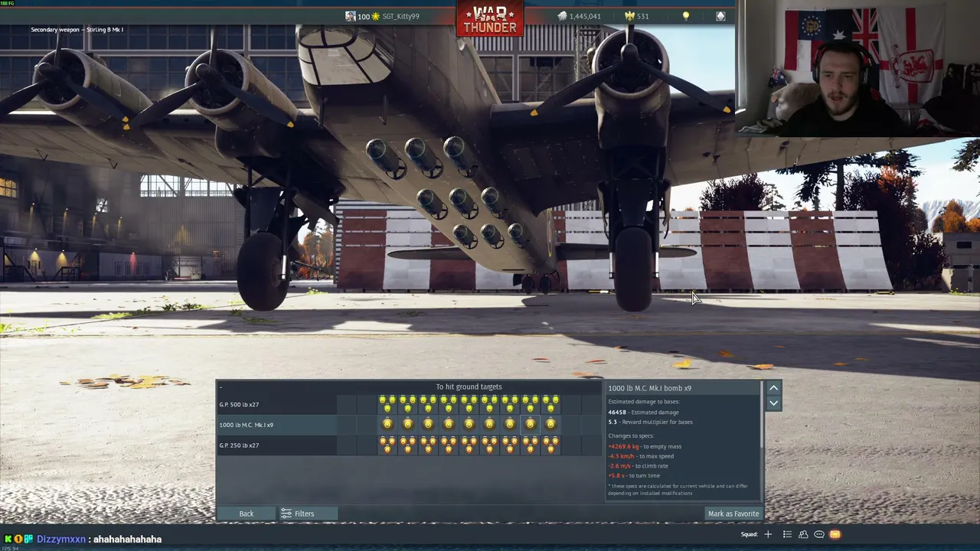Screen dimensions: 980x551
Task: Open the orange mail envelope icon
Action: pyautogui.click(x=835, y=534)
